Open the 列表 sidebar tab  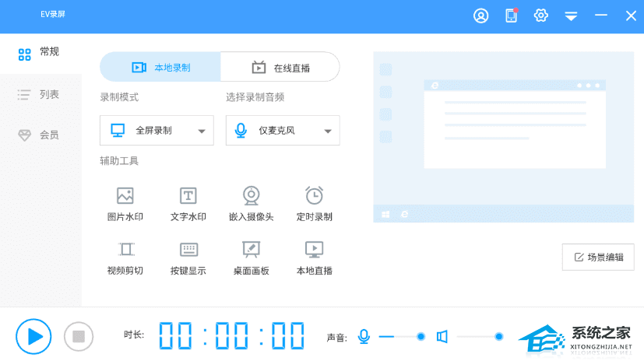coord(40,95)
